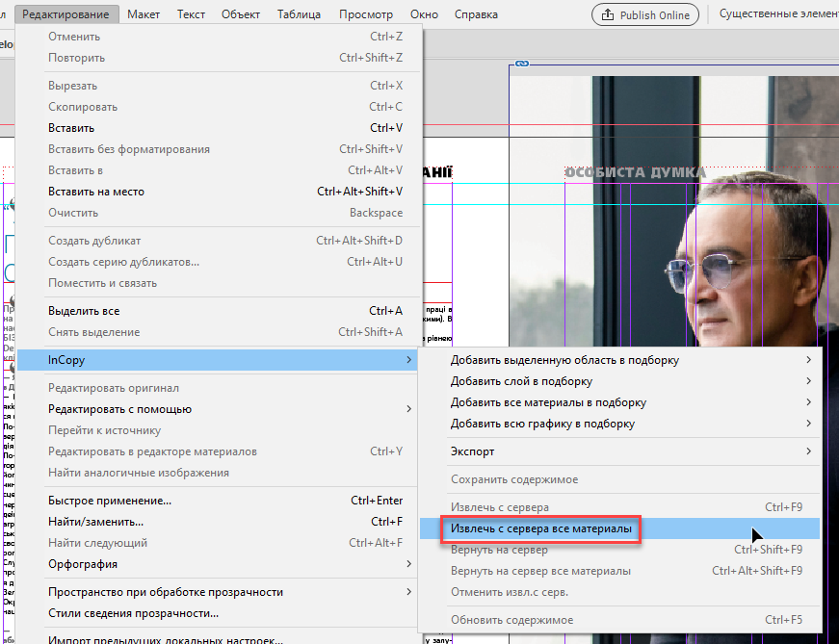Viewport: 839px width, 644px height.
Task: Open the Текст menu
Action: pos(191,14)
